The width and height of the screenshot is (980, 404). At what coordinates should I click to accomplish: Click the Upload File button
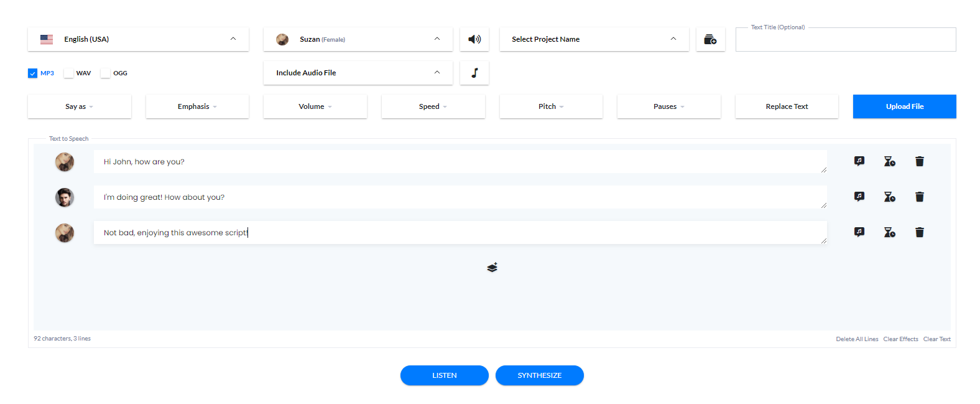(x=904, y=106)
